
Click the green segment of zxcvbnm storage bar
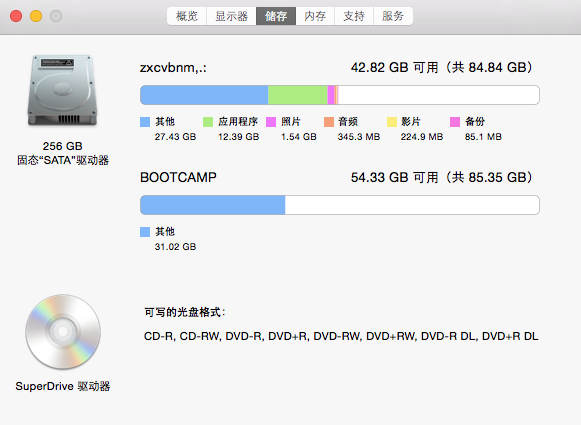point(298,95)
